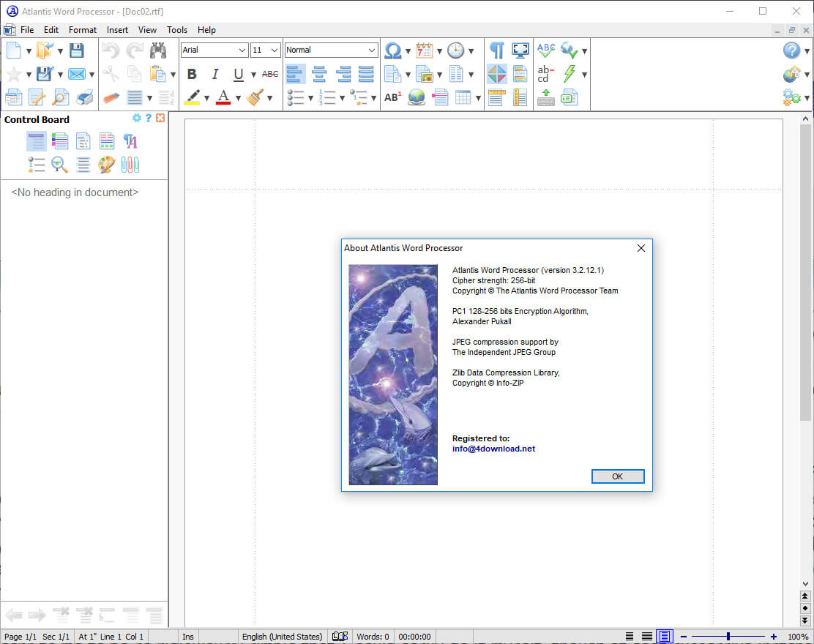
Task: Expand the Paste dropdown arrow
Action: point(173,75)
